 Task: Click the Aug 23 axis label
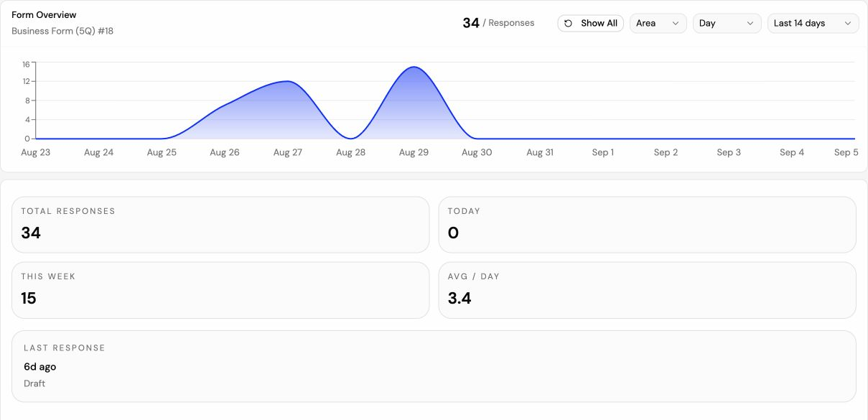click(36, 152)
